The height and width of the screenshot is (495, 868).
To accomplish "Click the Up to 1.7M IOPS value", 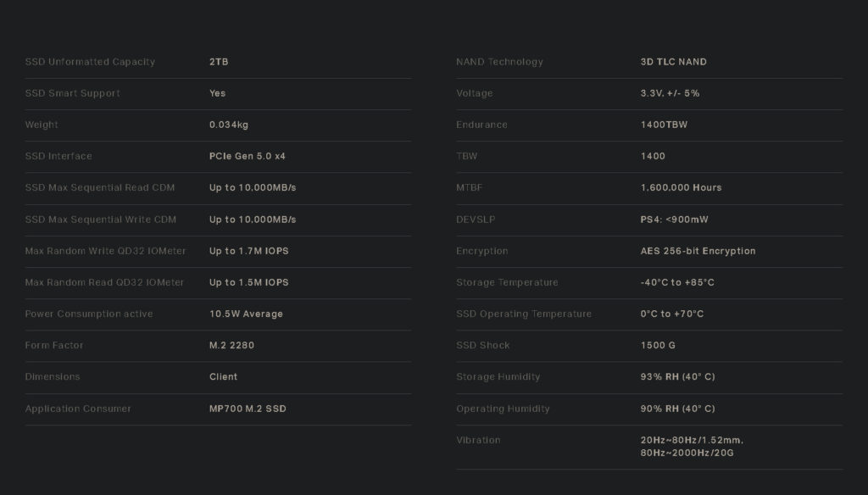I will (248, 251).
